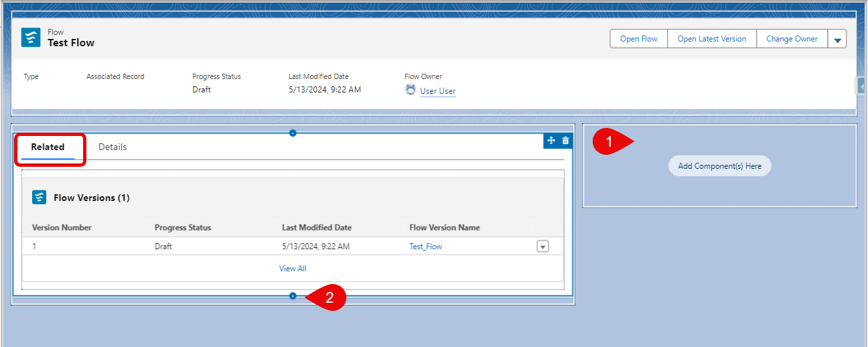Open the header actions dropdown arrow
This screenshot has width=868, height=347.
click(837, 39)
